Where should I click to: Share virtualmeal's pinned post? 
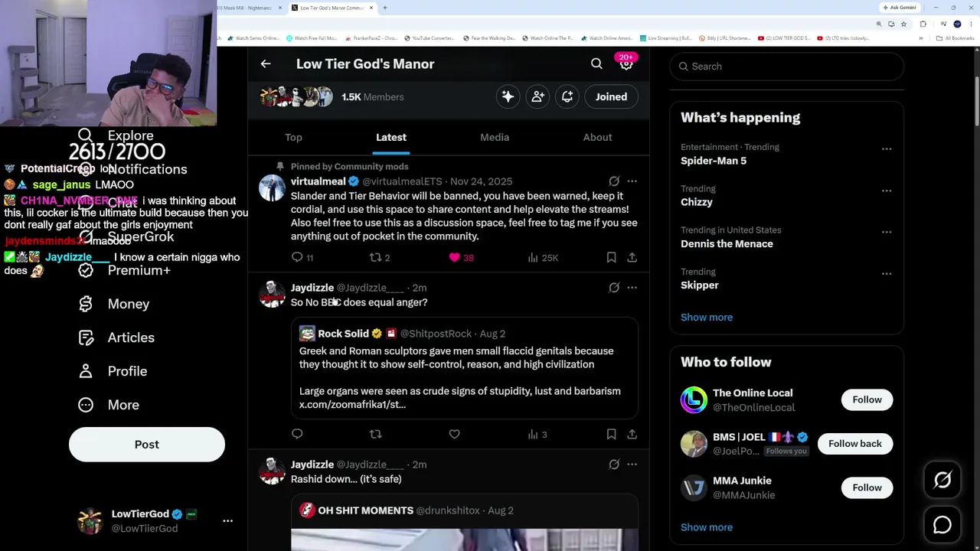pyautogui.click(x=632, y=258)
